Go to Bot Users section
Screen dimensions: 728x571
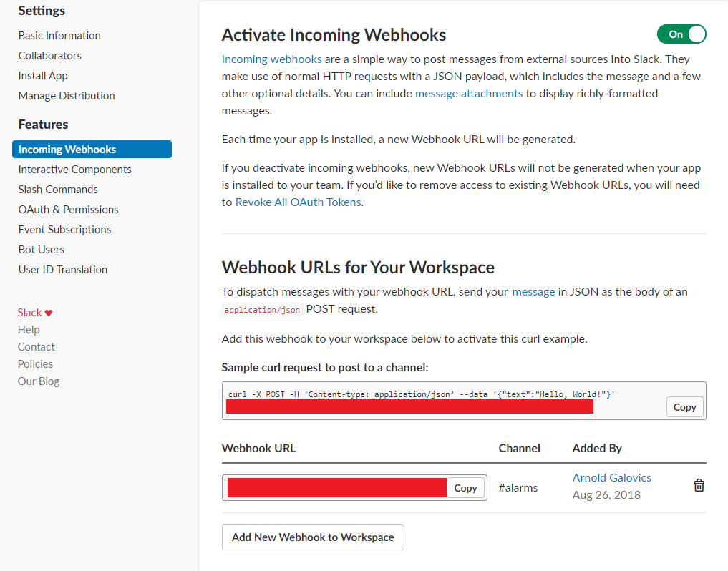pyautogui.click(x=42, y=249)
